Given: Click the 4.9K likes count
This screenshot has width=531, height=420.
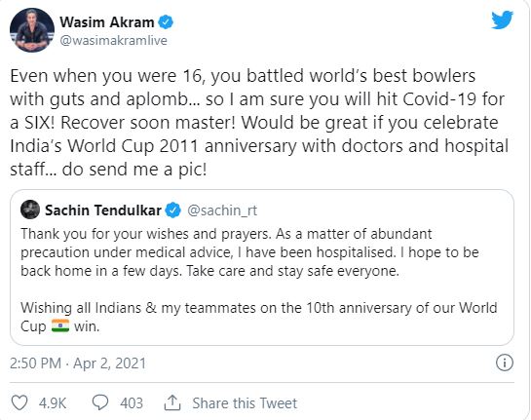Looking at the screenshot, I should [x=53, y=403].
